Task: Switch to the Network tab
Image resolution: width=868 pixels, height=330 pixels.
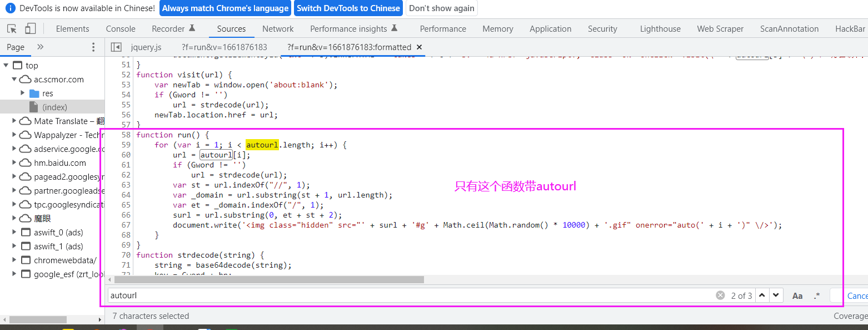Action: pyautogui.click(x=278, y=29)
